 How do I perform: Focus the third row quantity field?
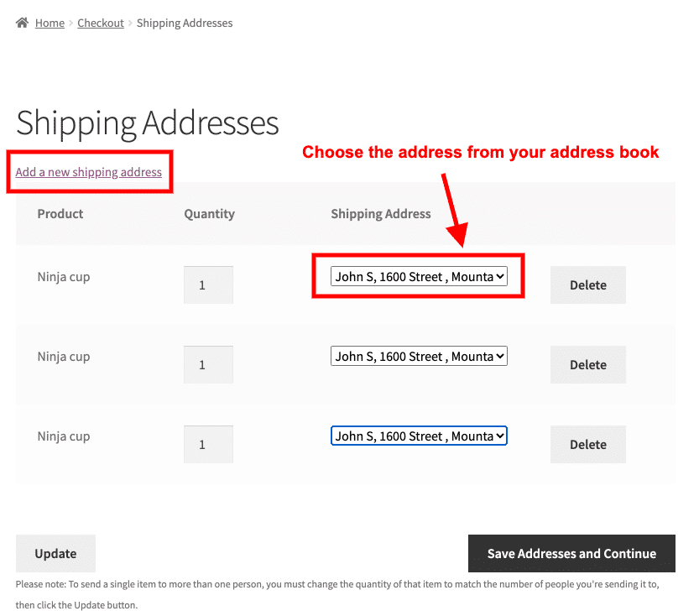click(x=208, y=445)
